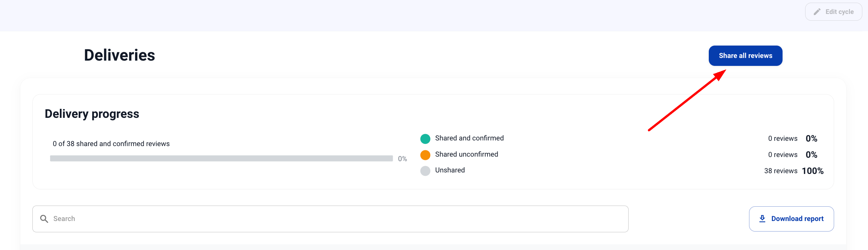Click the Shared unconfirmed legend label
This screenshot has height=250, width=868.
pos(466,154)
